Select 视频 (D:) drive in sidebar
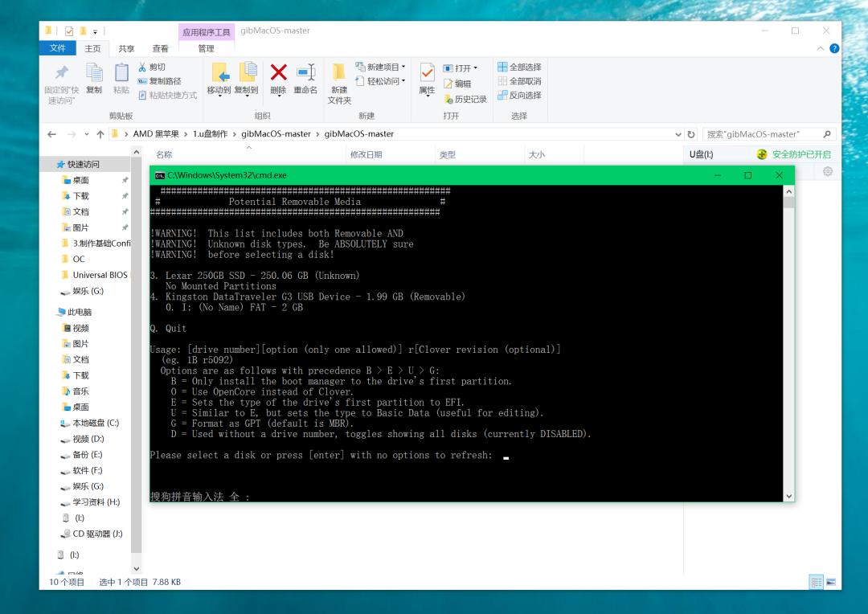Screen dimensions: 868x614 coord(82,439)
